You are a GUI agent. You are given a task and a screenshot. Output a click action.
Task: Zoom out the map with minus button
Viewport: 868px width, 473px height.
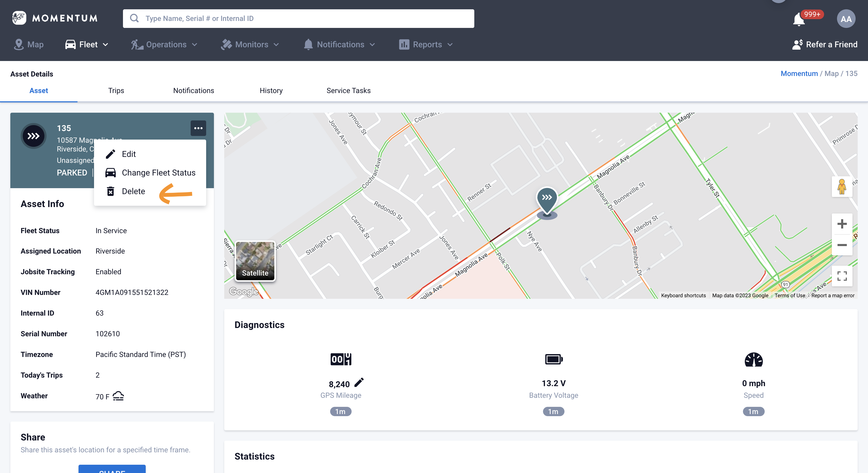point(842,245)
